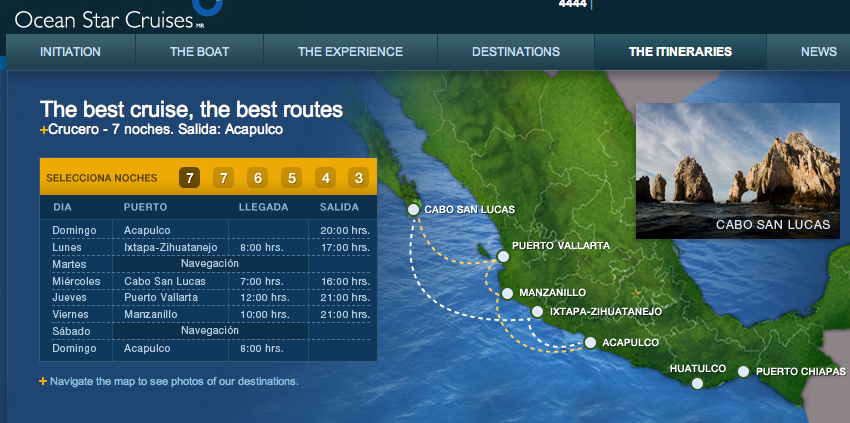Image resolution: width=850 pixels, height=423 pixels.
Task: Open the News section link
Action: coord(818,52)
